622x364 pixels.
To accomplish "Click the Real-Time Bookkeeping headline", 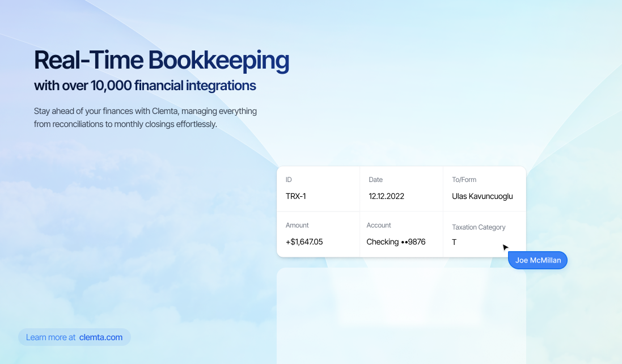I will pyautogui.click(x=162, y=60).
